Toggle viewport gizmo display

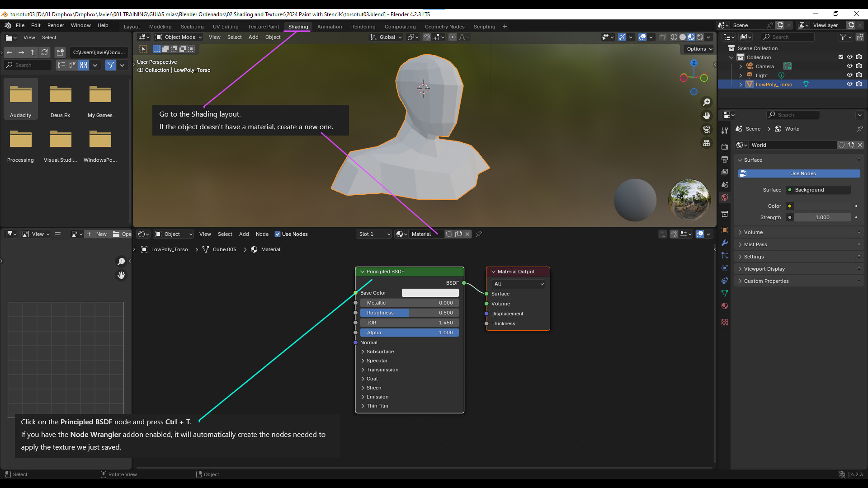click(x=622, y=37)
